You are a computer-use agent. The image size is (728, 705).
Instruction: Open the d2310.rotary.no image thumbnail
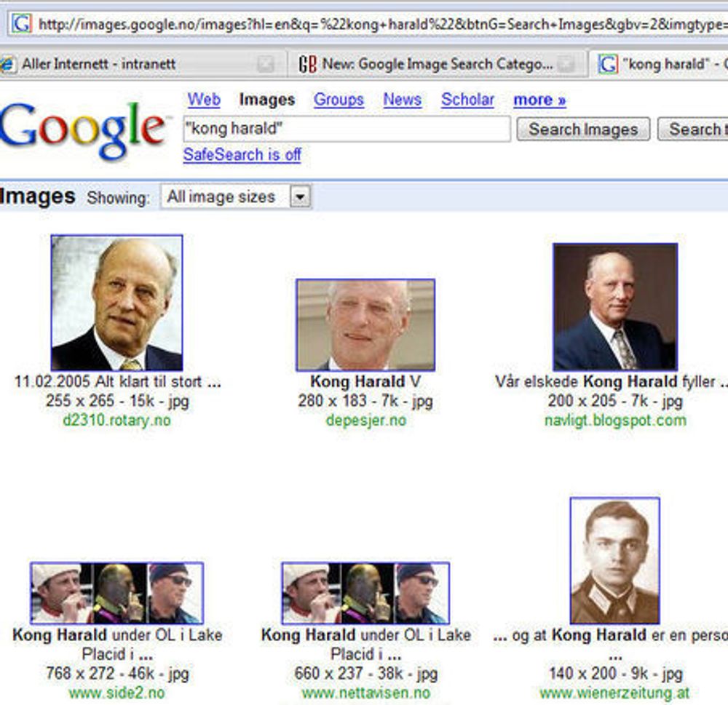[117, 303]
